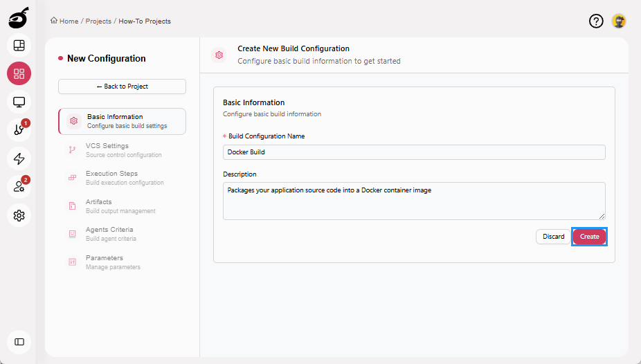Click the ninja app logo
This screenshot has width=641, height=364.
pos(19,18)
